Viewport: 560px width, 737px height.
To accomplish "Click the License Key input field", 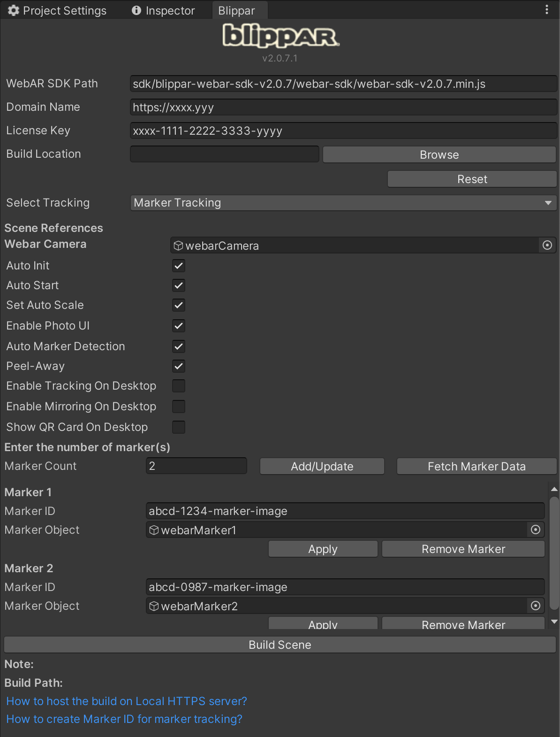I will coord(343,131).
